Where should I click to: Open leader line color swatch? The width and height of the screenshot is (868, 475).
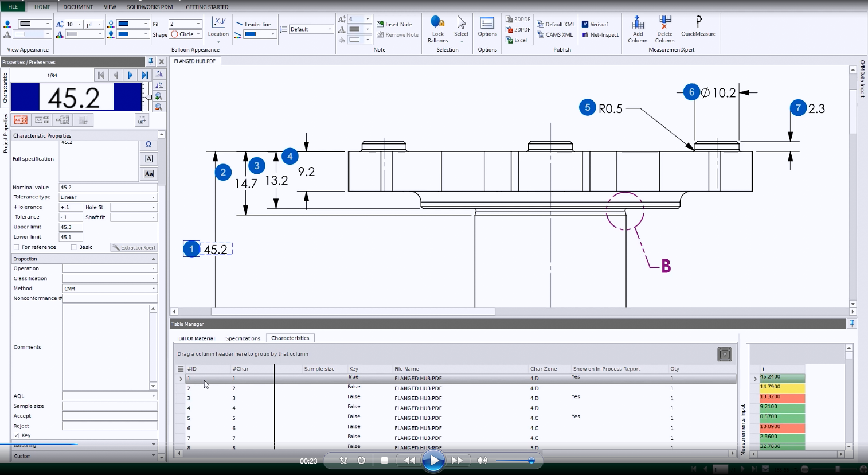[x=260, y=34]
